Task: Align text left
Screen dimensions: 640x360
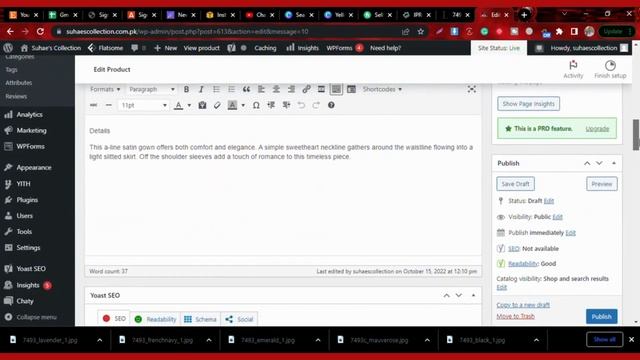Action: click(x=261, y=89)
